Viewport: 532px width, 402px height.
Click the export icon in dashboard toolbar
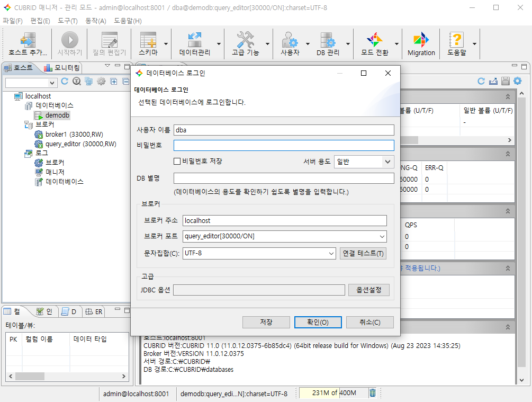(493, 81)
